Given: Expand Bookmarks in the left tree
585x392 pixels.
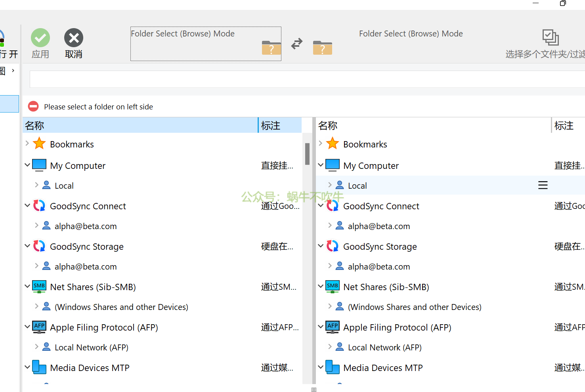Looking at the screenshot, I should pos(27,143).
